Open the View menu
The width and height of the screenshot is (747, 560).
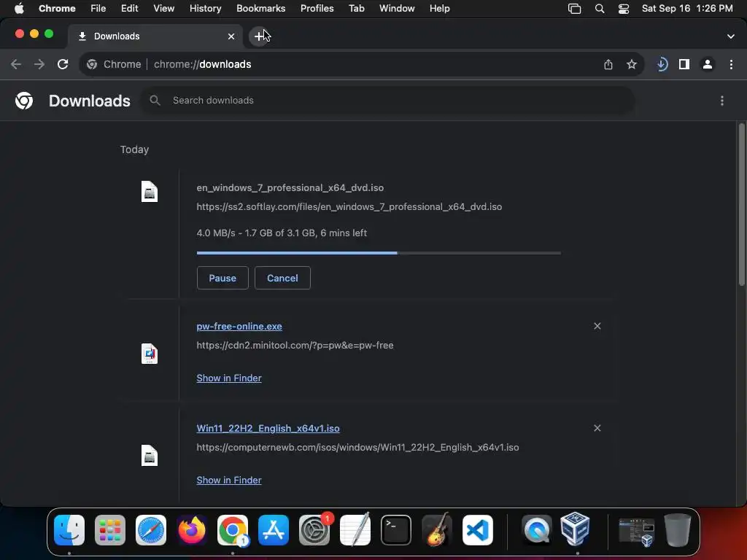(x=164, y=8)
